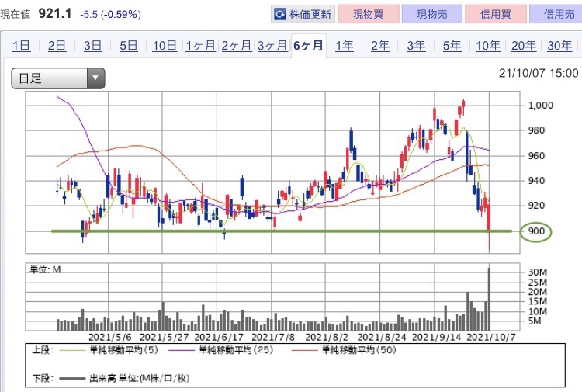
Task: Click the tallest volume bar on 2021/10/7
Action: coord(489,299)
